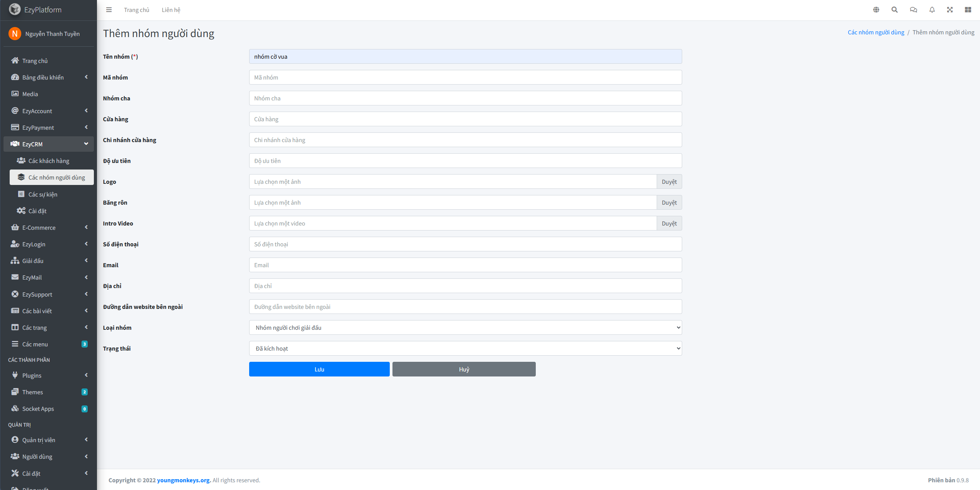This screenshot has width=980, height=490.
Task: Go to Các sự kiện menu item
Action: coord(43,194)
